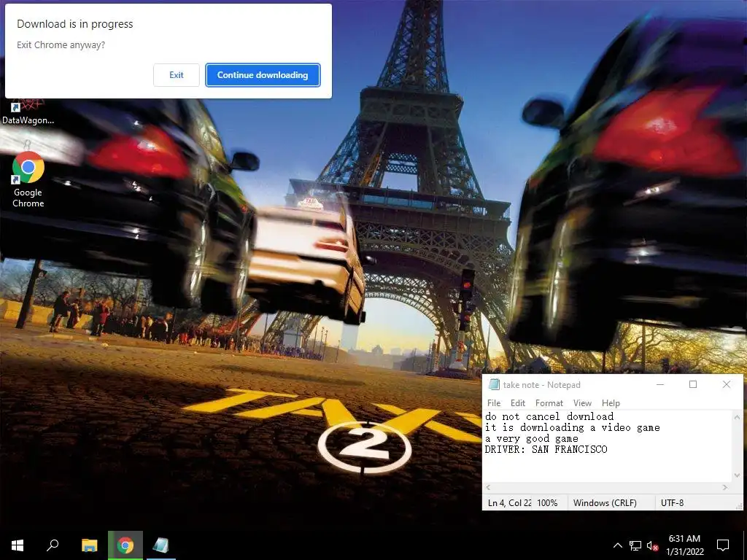Click line 'a very good game'
747x560 pixels.
point(532,438)
